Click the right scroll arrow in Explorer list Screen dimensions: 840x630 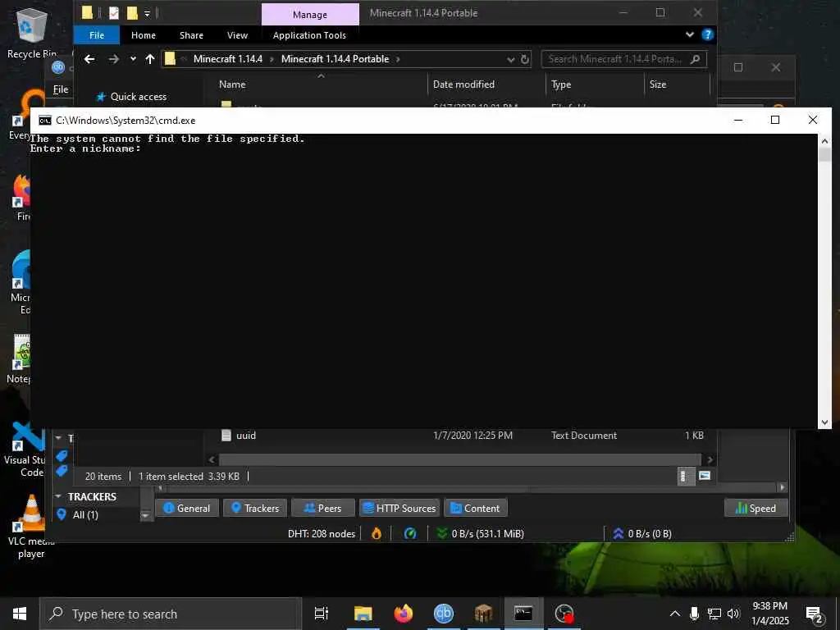click(710, 459)
